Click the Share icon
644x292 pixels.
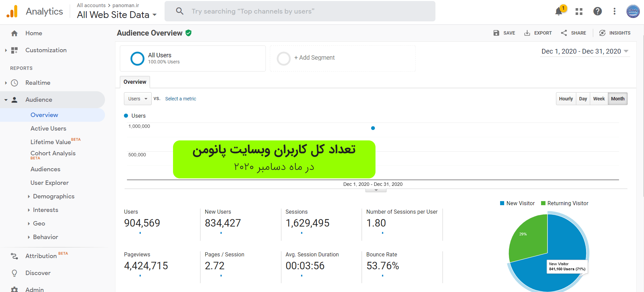tap(564, 33)
